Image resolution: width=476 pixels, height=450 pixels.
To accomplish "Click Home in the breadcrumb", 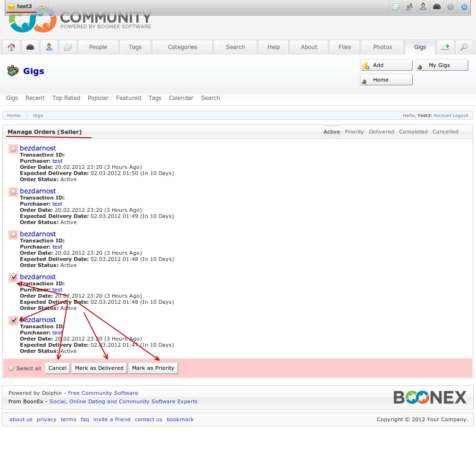I will (14, 116).
